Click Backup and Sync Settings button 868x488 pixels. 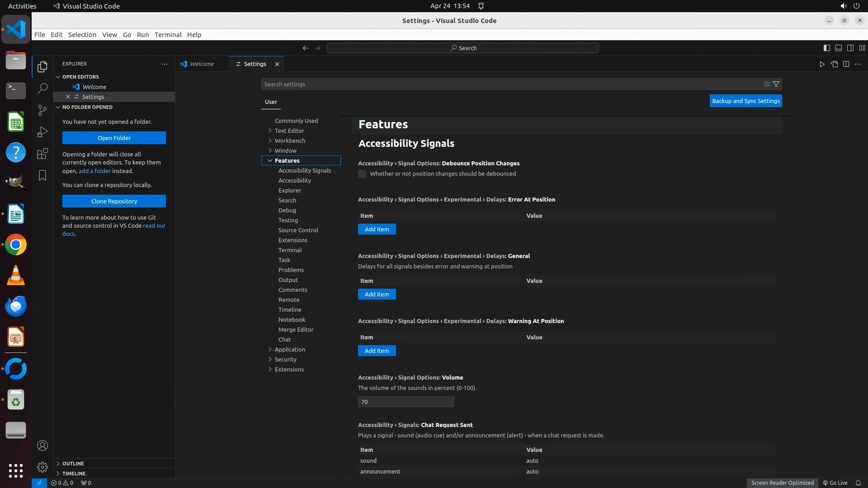coord(745,101)
